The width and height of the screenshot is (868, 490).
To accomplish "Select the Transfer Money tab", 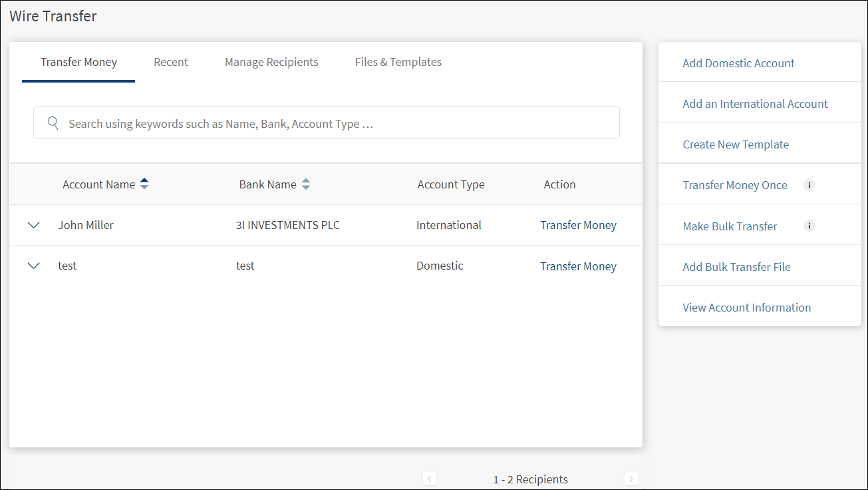I will pyautogui.click(x=78, y=62).
